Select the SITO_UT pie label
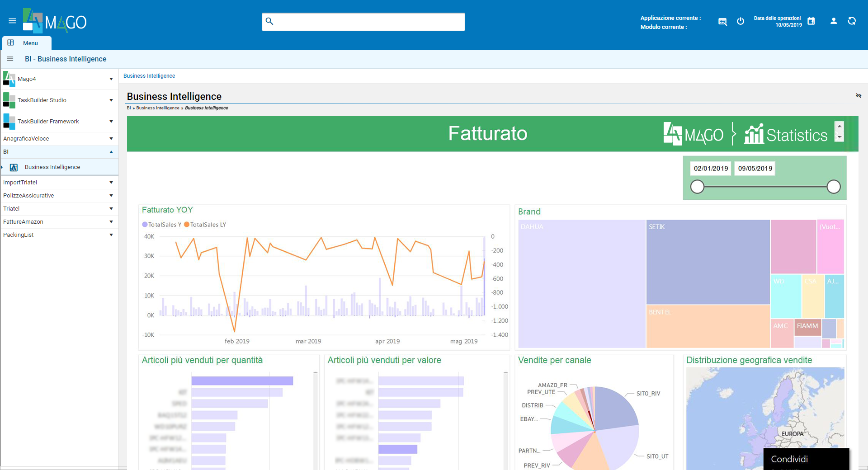The height and width of the screenshot is (470, 868). pyautogui.click(x=657, y=456)
